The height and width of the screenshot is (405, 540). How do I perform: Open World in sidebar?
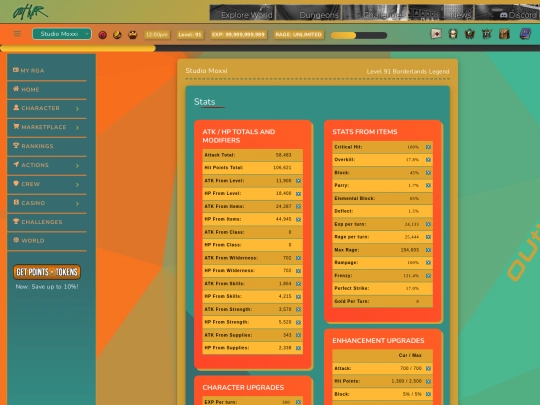coord(47,241)
